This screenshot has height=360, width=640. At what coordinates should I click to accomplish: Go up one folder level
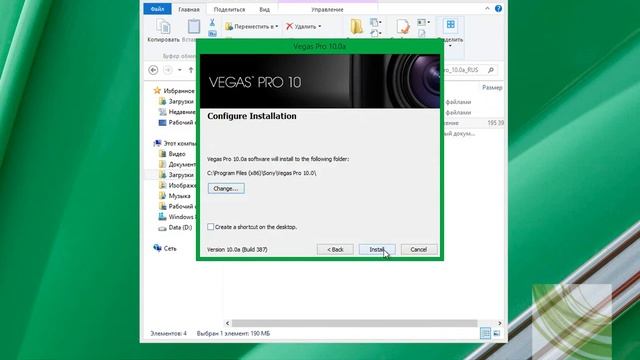(x=191, y=70)
